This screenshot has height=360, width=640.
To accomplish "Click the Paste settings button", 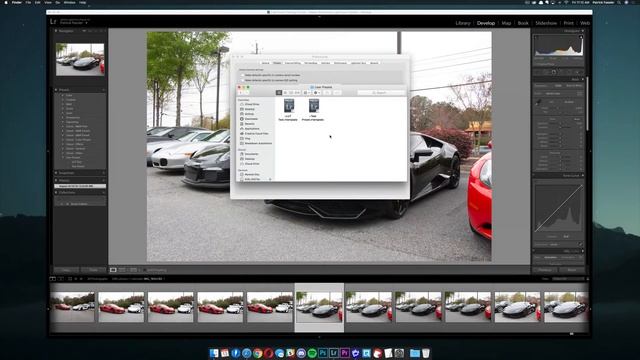I will (93, 270).
